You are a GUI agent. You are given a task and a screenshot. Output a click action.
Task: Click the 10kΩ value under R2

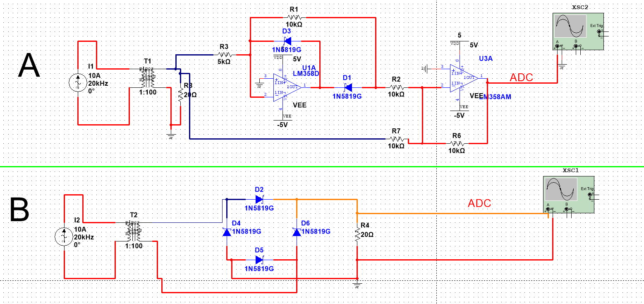[x=396, y=95]
